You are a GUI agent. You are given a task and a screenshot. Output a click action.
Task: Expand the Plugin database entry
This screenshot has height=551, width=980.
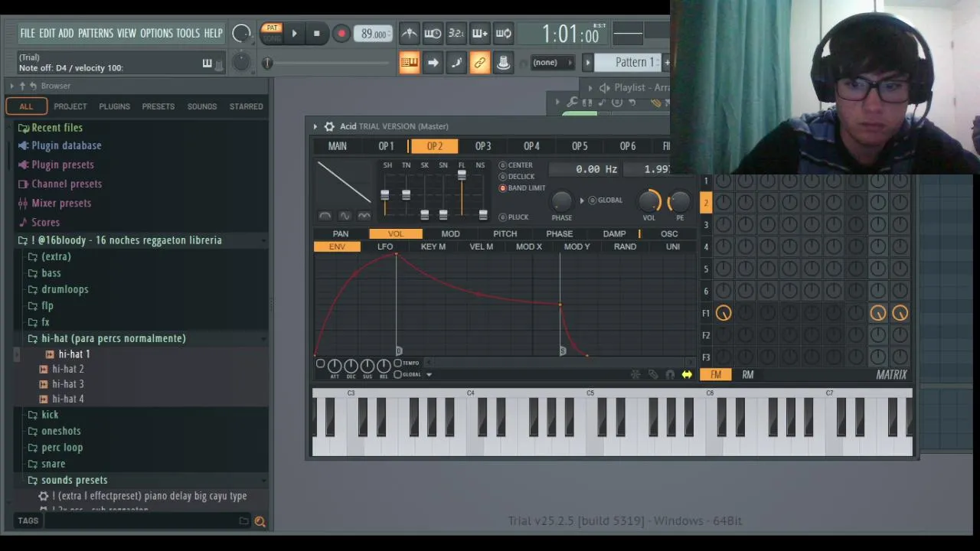(66, 145)
